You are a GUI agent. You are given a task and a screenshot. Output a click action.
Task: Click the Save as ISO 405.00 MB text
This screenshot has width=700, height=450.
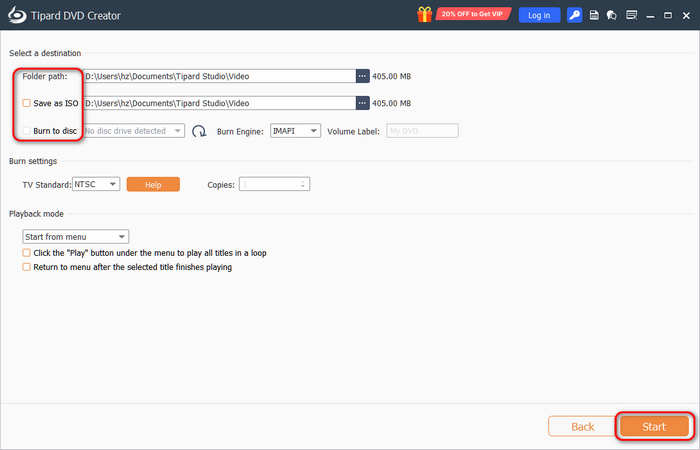(x=392, y=103)
